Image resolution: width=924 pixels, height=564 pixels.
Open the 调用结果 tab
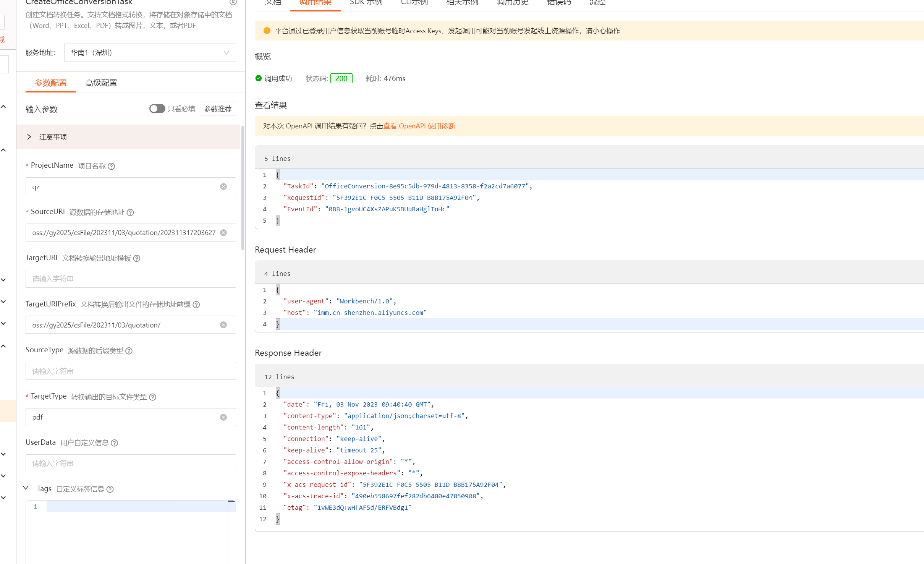point(315,3)
